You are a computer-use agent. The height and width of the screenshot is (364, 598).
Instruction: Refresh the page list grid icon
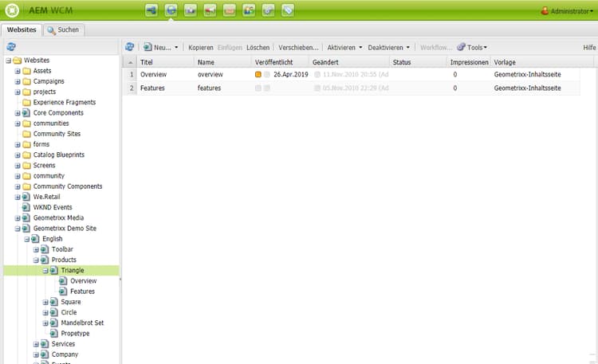click(x=130, y=47)
